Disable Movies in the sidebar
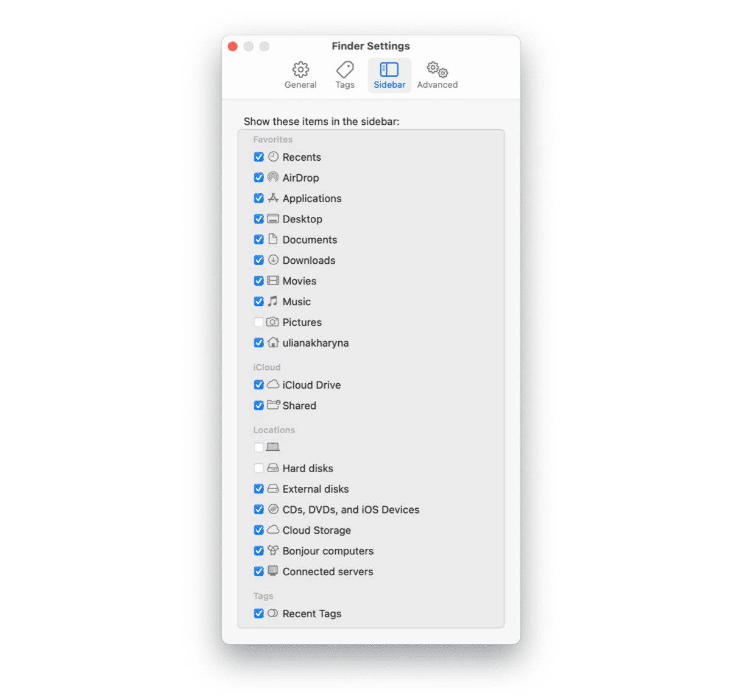The width and height of the screenshot is (741, 700). click(259, 281)
